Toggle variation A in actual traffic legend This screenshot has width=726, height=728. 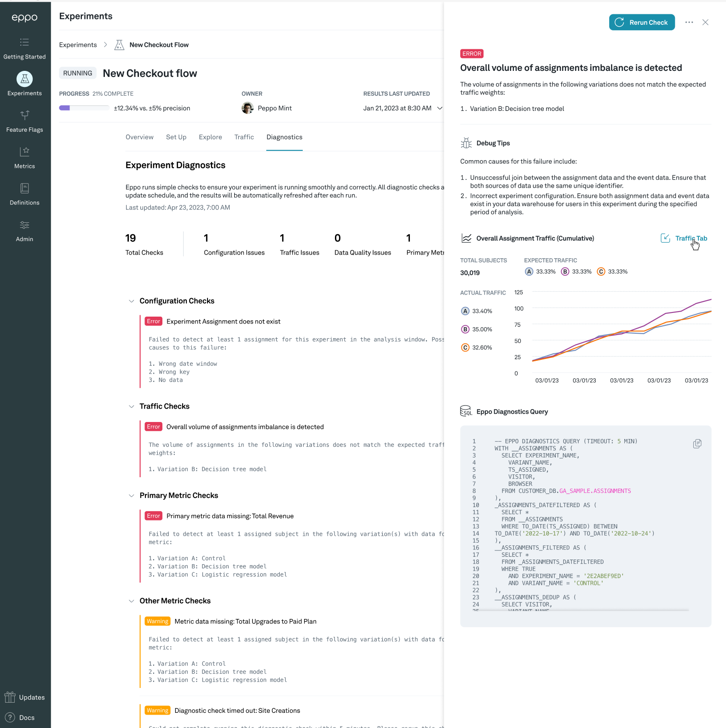(x=465, y=311)
